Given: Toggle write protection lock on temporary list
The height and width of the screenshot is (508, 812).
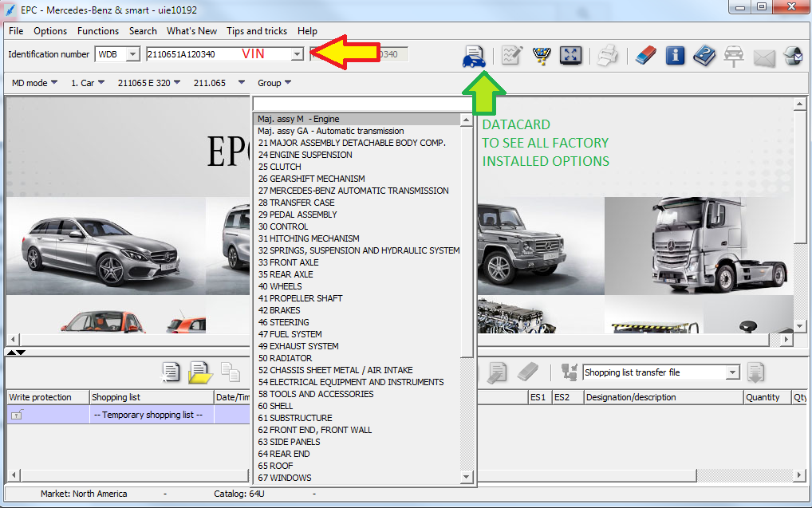Looking at the screenshot, I should coord(17,415).
